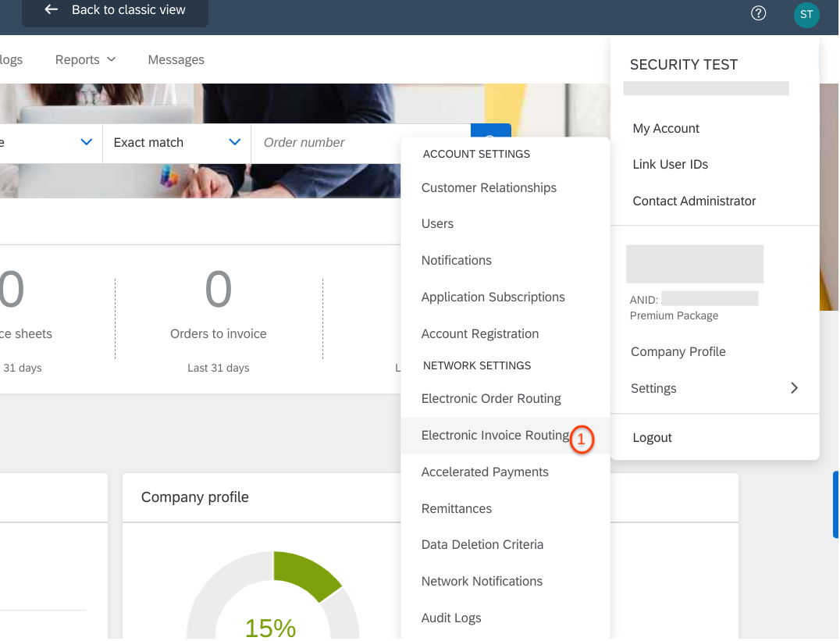
Task: Click the SECURITY TEST user name
Action: (684, 65)
